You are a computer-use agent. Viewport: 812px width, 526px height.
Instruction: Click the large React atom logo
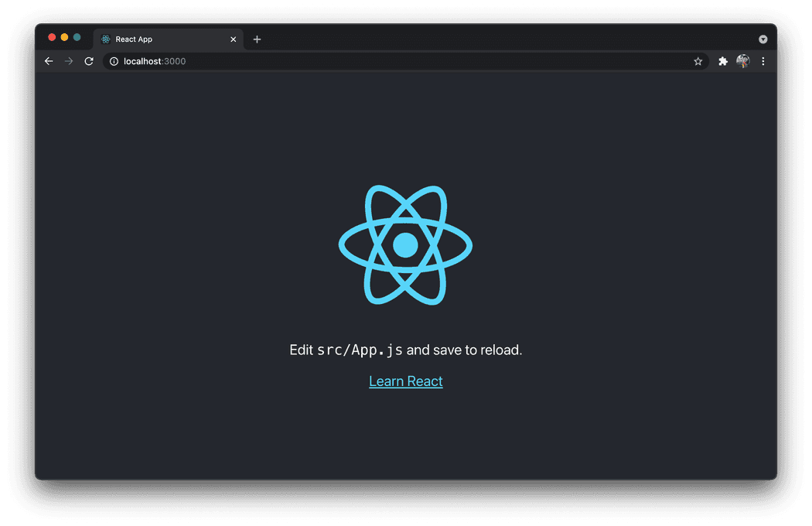(405, 245)
